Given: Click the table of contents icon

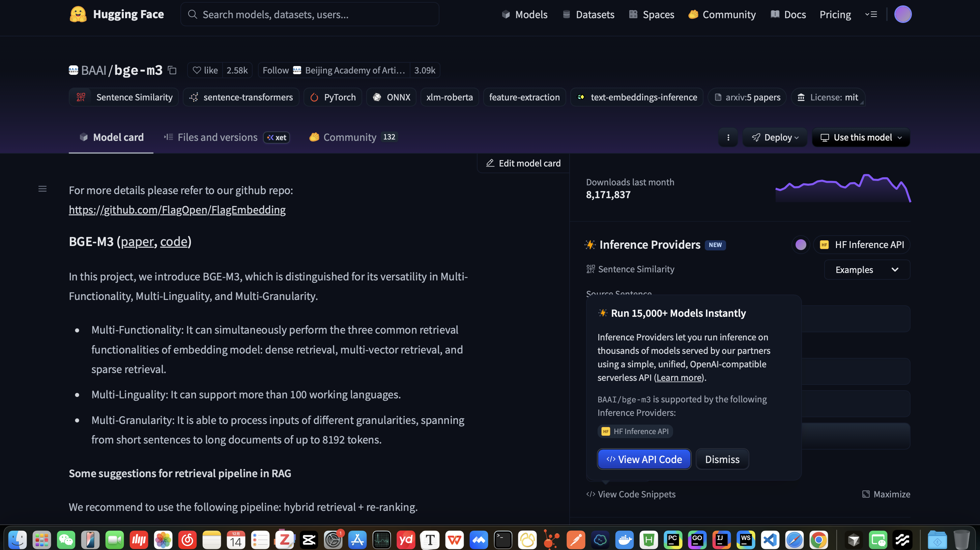Looking at the screenshot, I should point(42,189).
